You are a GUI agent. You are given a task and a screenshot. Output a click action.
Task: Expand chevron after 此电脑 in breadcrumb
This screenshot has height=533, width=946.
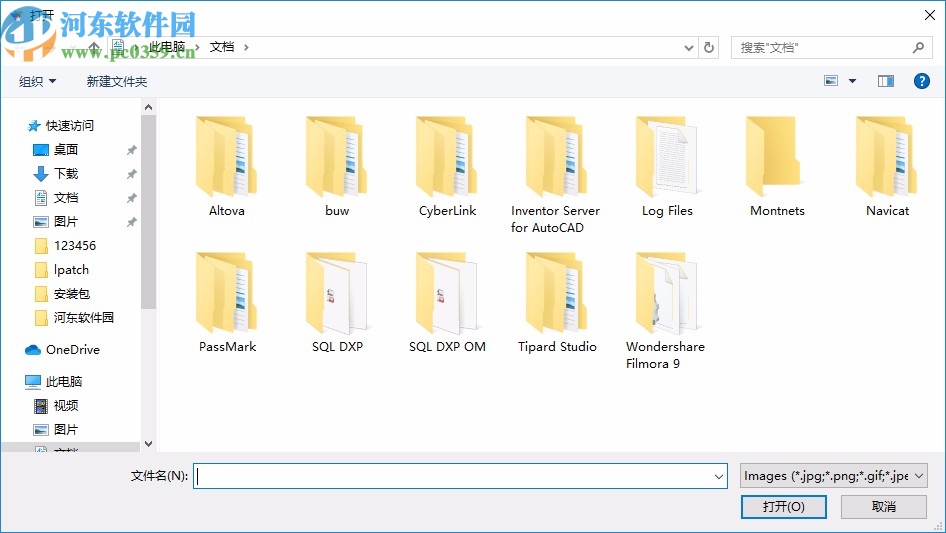click(197, 47)
